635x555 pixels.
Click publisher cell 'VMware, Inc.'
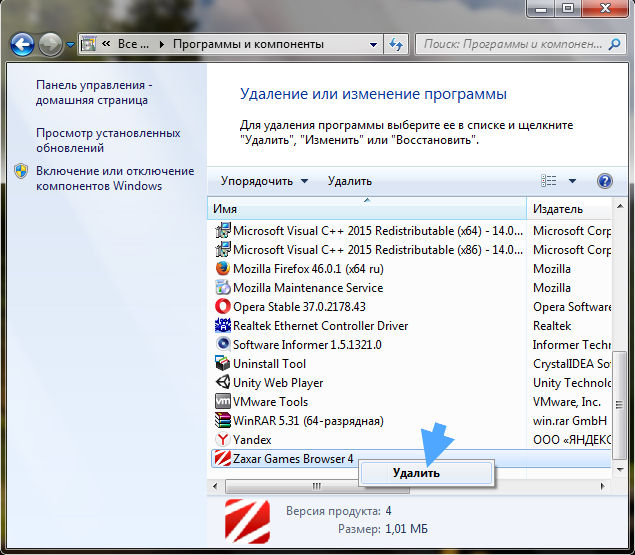pos(567,402)
